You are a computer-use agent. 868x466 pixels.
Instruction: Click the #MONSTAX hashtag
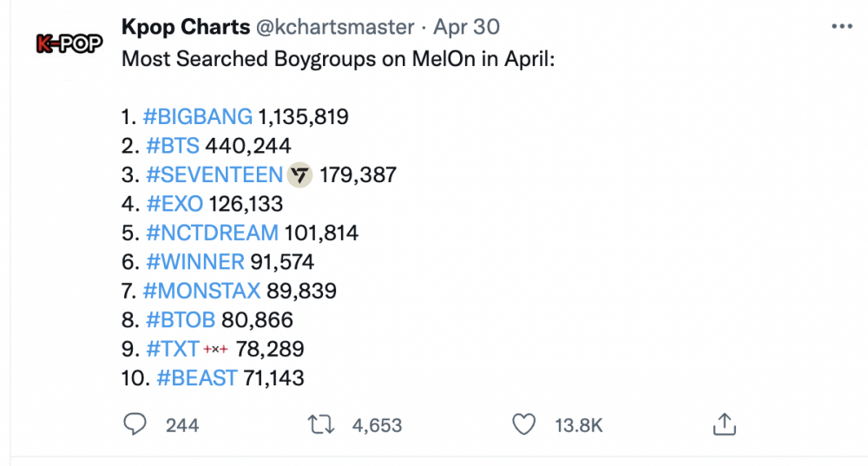tap(204, 291)
